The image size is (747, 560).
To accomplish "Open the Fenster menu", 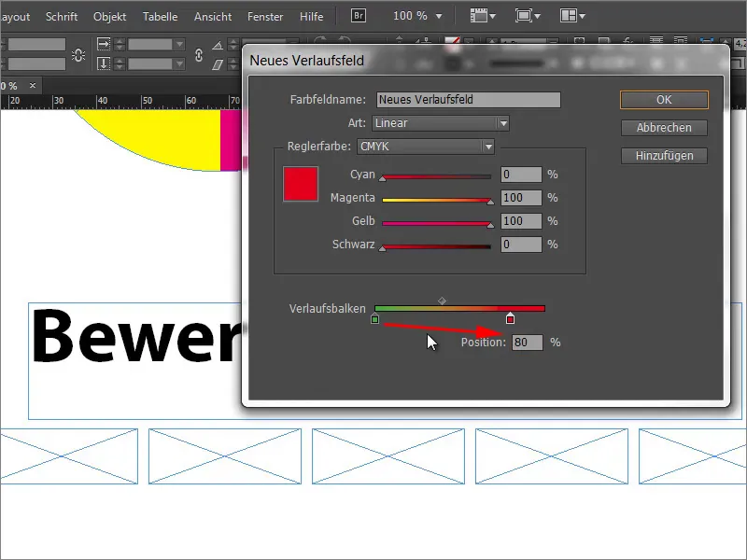I will pos(265,17).
